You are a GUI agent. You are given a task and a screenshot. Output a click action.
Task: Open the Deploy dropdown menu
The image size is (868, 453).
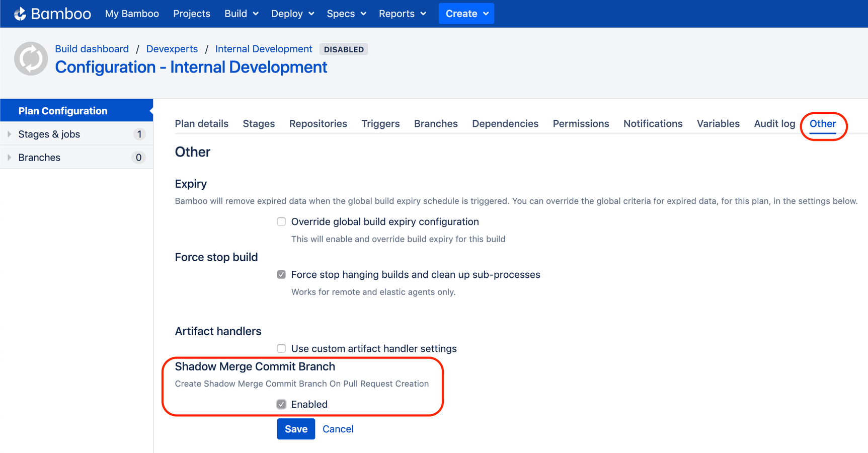292,14
